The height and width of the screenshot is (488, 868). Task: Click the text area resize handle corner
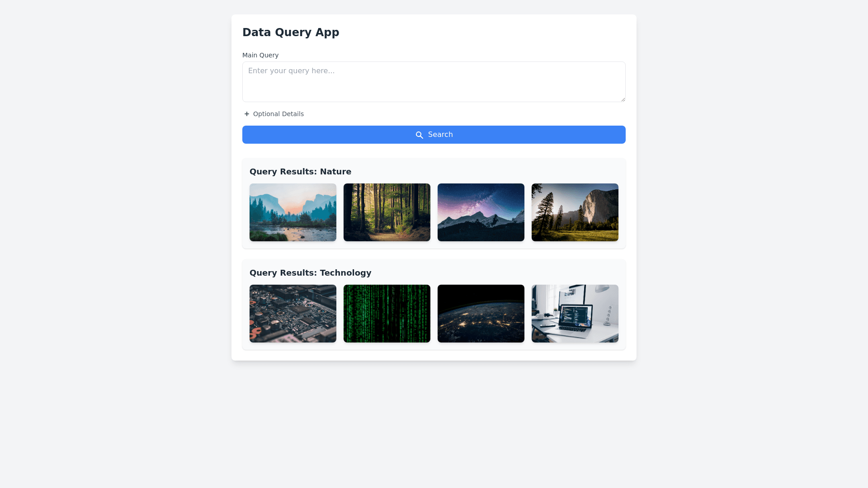coord(623,99)
